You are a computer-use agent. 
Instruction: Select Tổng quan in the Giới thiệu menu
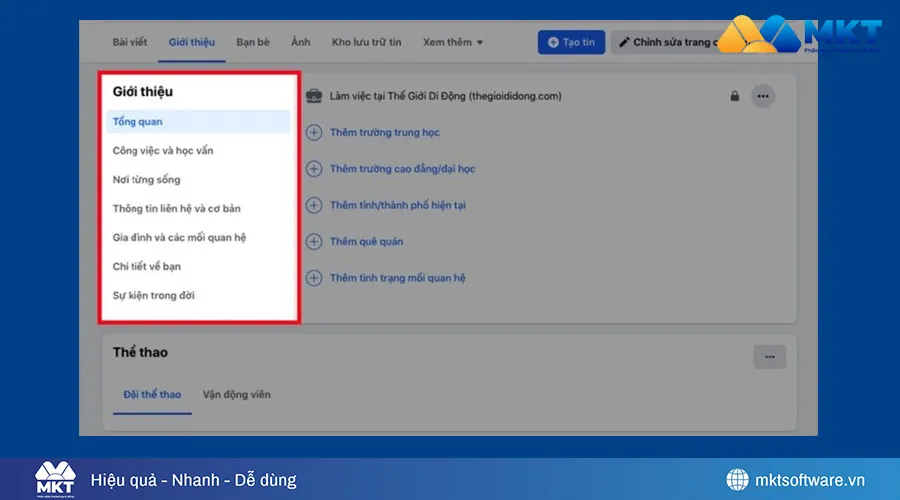click(x=198, y=122)
